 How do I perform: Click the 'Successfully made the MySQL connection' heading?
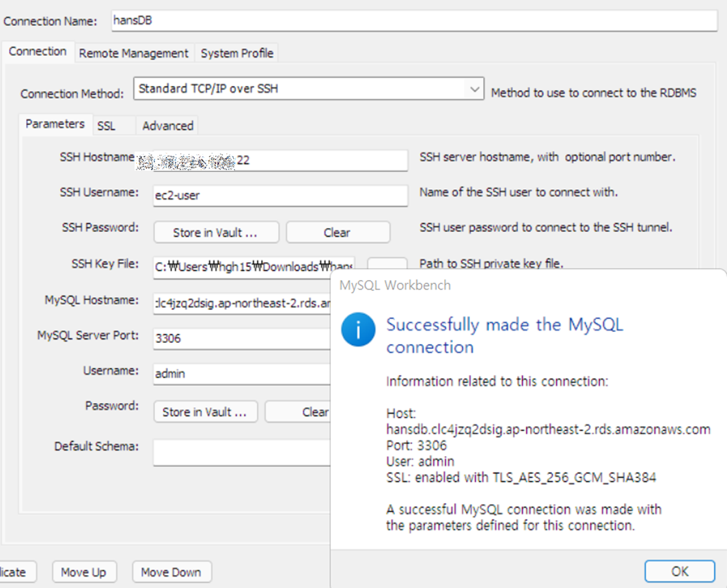(x=504, y=335)
